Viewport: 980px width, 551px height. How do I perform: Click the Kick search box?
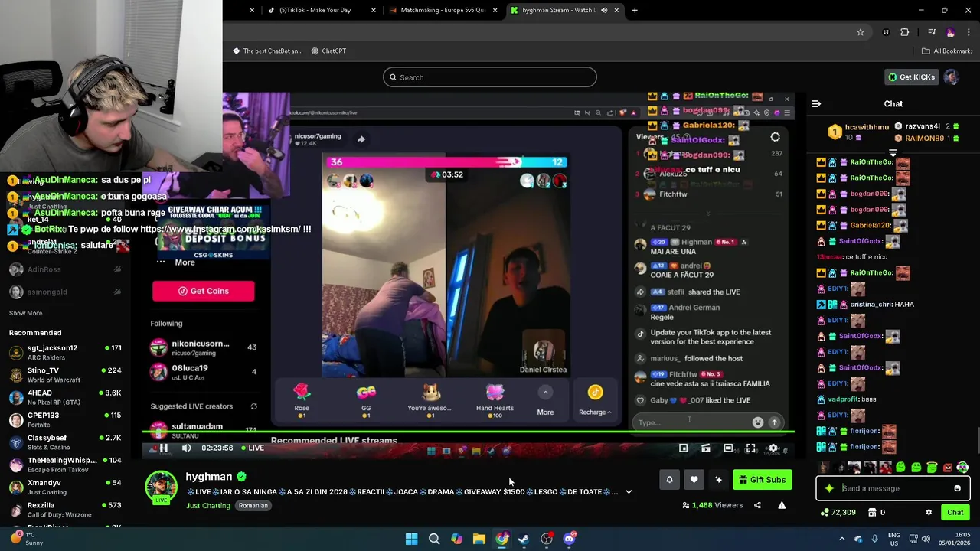[x=490, y=77]
